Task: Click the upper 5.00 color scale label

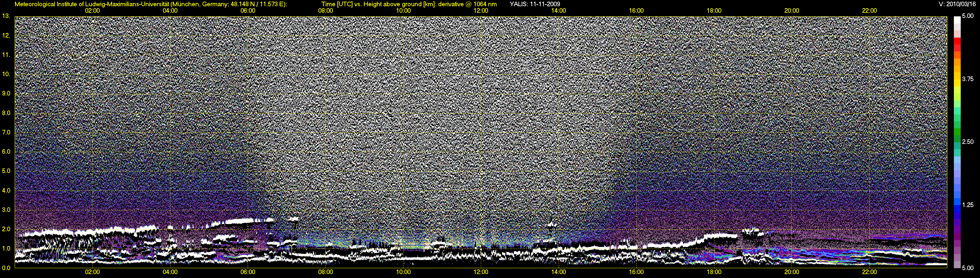Action: coord(968,16)
